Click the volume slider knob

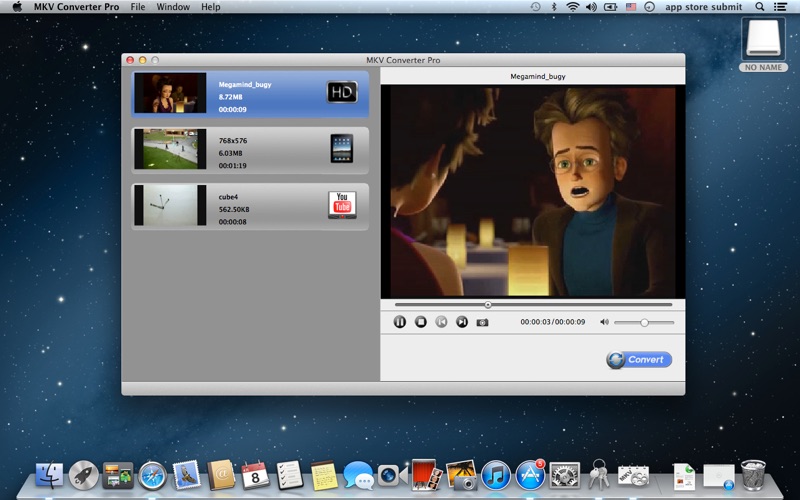tap(644, 322)
